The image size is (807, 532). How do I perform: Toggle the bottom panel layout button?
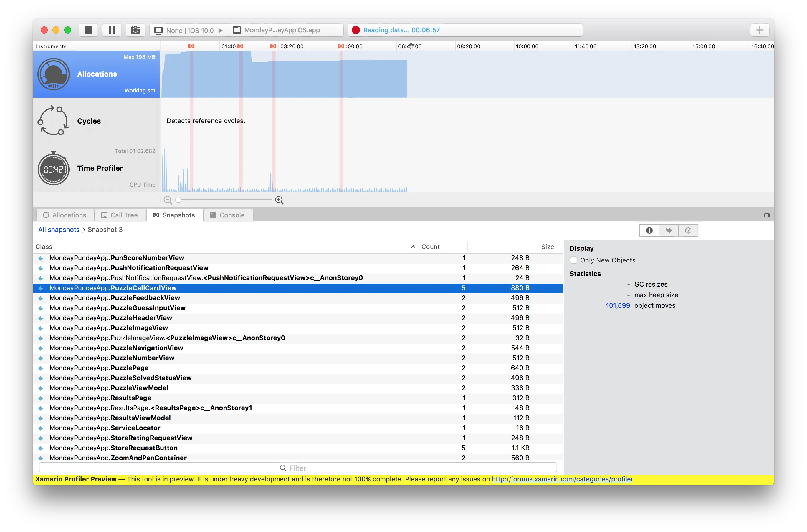[767, 215]
